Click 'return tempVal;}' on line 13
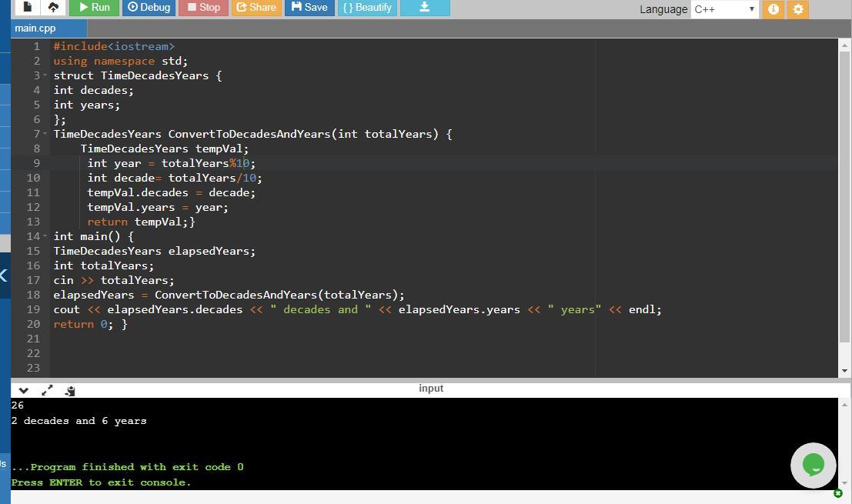This screenshot has width=852, height=504. coord(142,222)
